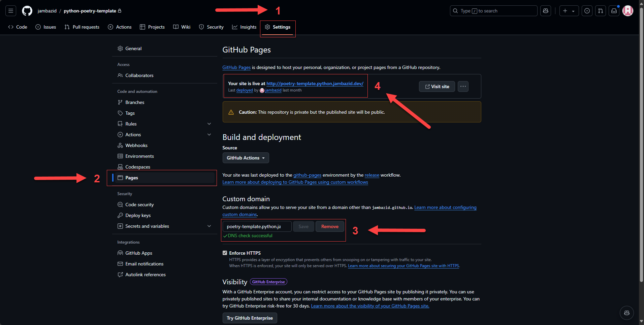This screenshot has height=325, width=644.
Task: Open the Code tab
Action: [18, 27]
